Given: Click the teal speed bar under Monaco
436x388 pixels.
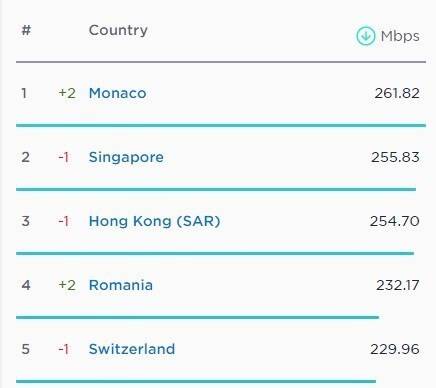Looking at the screenshot, I should coord(221,125).
